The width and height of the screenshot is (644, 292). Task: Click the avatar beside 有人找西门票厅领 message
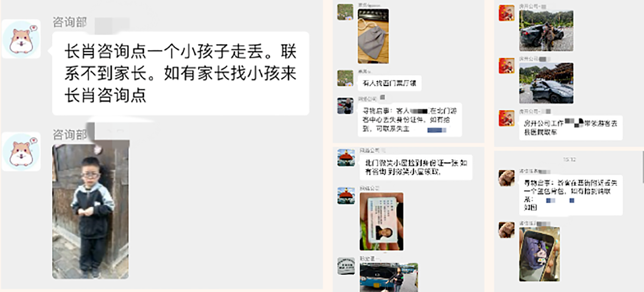point(345,78)
